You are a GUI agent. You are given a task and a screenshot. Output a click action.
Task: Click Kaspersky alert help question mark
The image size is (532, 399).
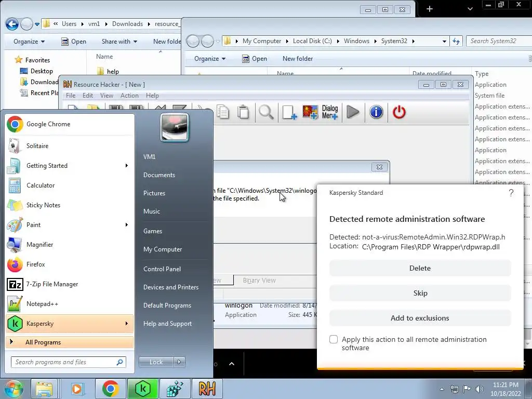(511, 193)
